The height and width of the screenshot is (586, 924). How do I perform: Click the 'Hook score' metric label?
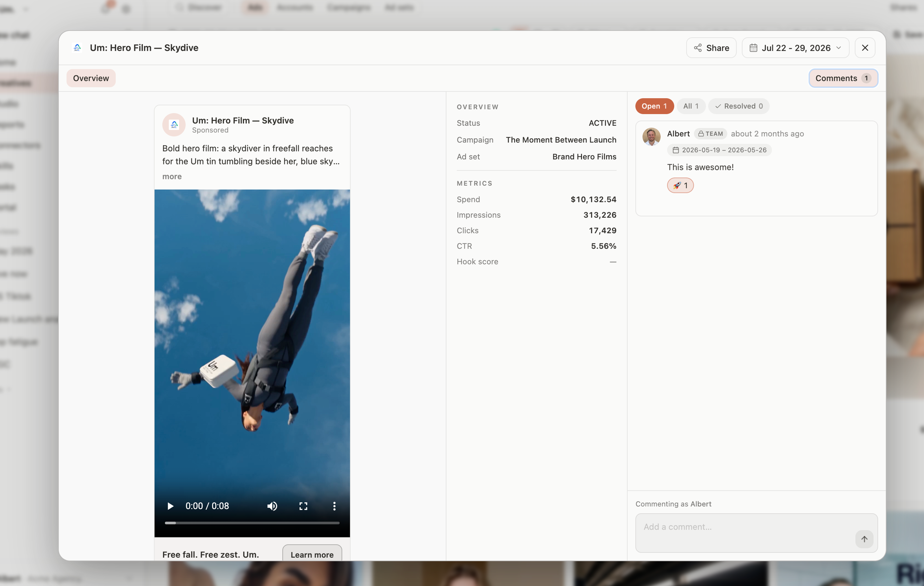pos(477,261)
